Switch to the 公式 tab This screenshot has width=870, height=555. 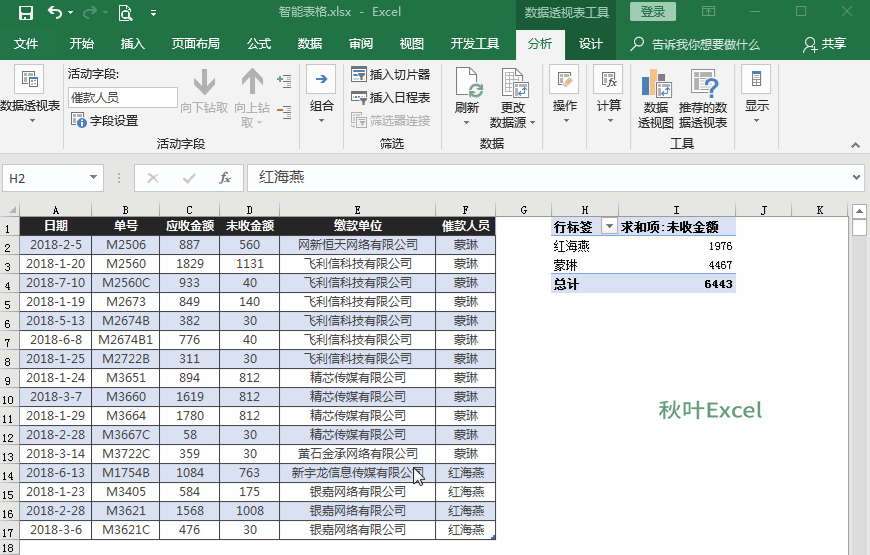[259, 44]
